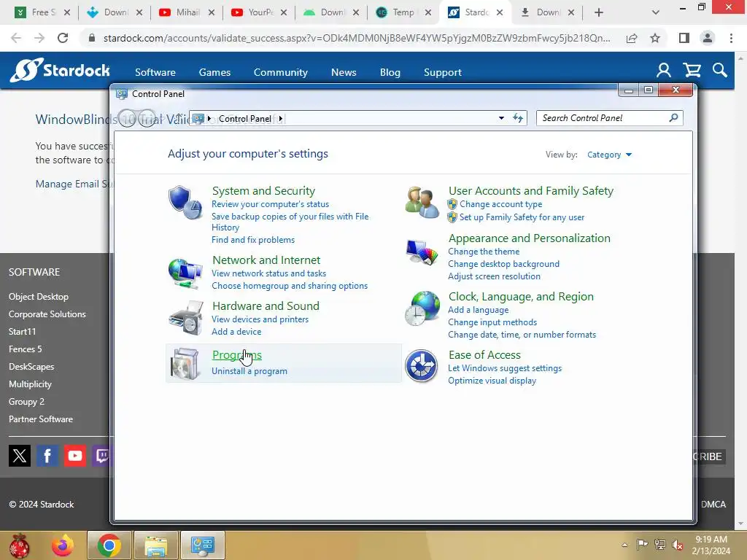The height and width of the screenshot is (560, 747).
Task: Show hidden tray icons arrow
Action: pos(624,545)
